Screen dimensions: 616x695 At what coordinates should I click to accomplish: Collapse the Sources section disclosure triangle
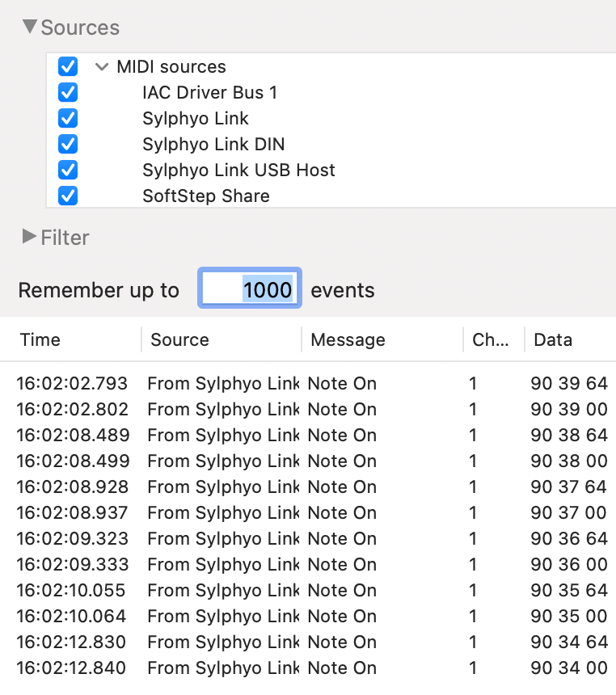28,27
